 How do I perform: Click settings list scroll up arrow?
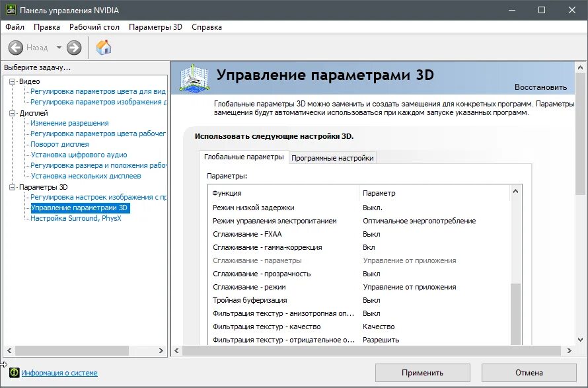pyautogui.click(x=515, y=192)
